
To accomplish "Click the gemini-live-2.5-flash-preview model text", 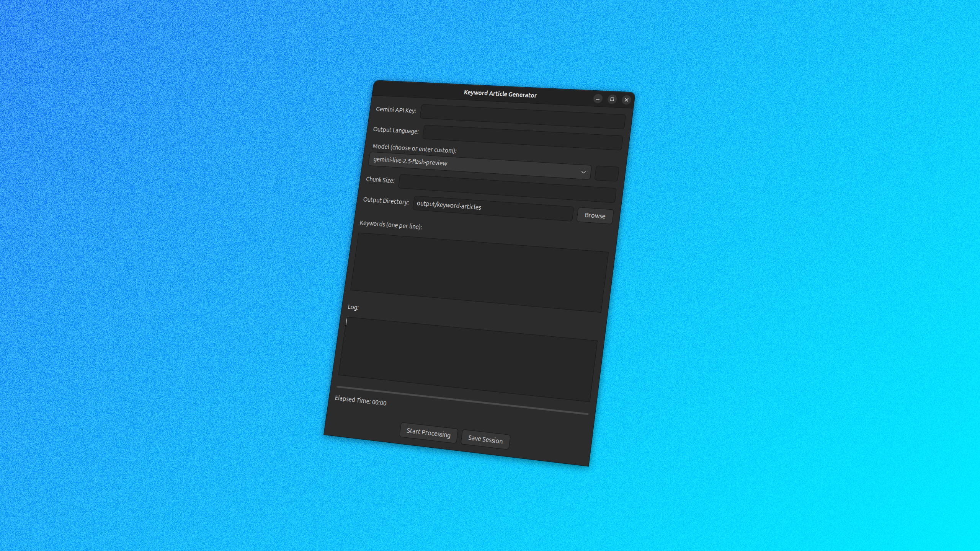I will [410, 161].
